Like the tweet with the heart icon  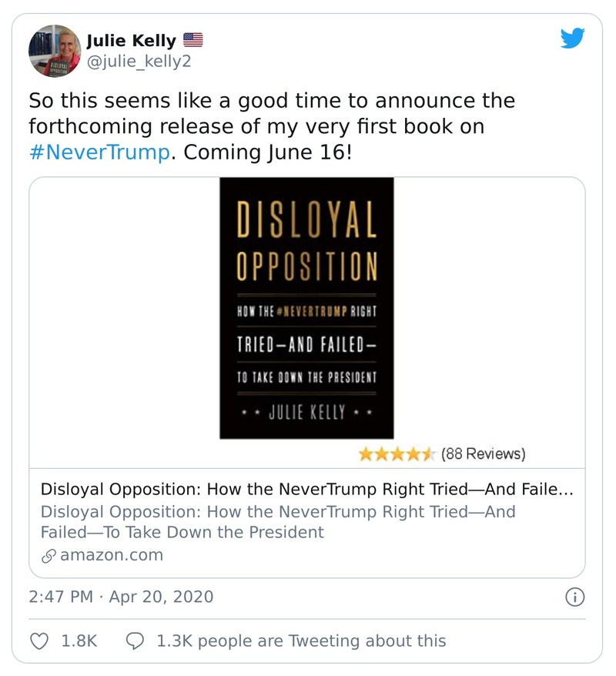(38, 640)
